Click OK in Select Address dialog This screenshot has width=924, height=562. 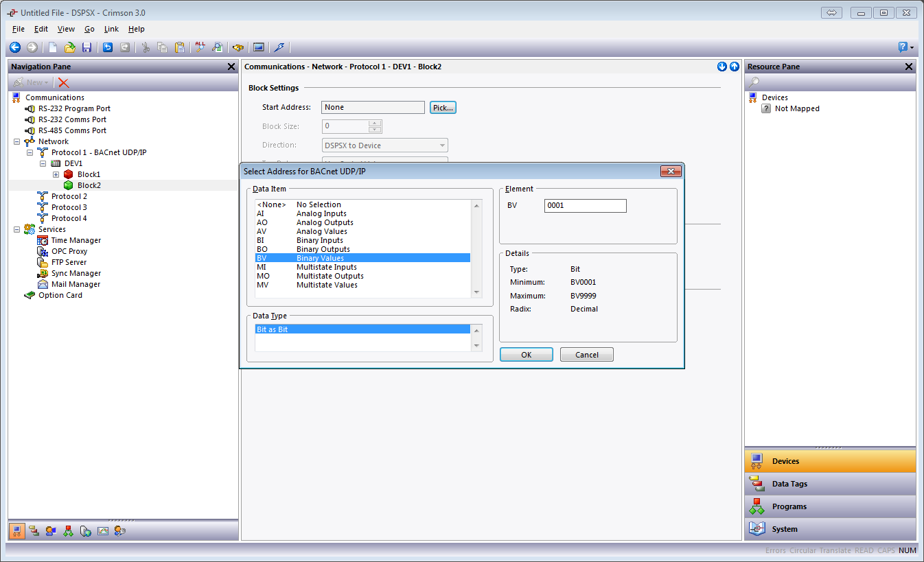[527, 355]
